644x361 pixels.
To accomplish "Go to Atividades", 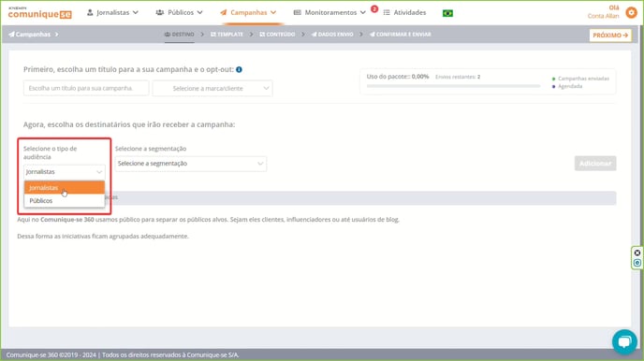I will (x=404, y=13).
